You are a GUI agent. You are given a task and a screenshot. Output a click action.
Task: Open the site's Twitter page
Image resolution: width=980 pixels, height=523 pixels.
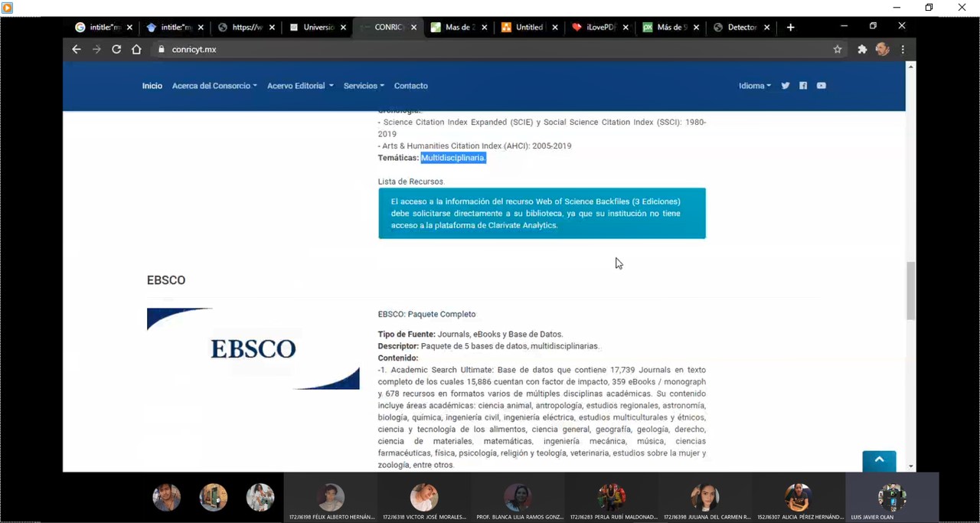[786, 86]
